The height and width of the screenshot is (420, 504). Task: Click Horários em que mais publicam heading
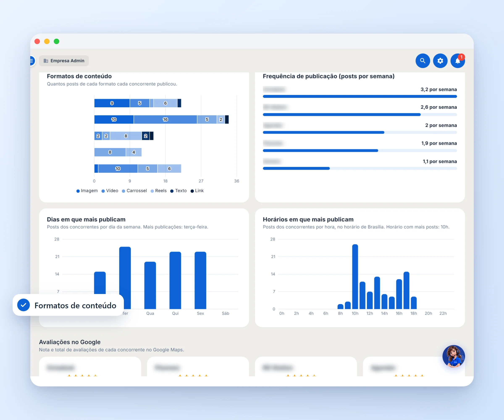click(x=308, y=220)
